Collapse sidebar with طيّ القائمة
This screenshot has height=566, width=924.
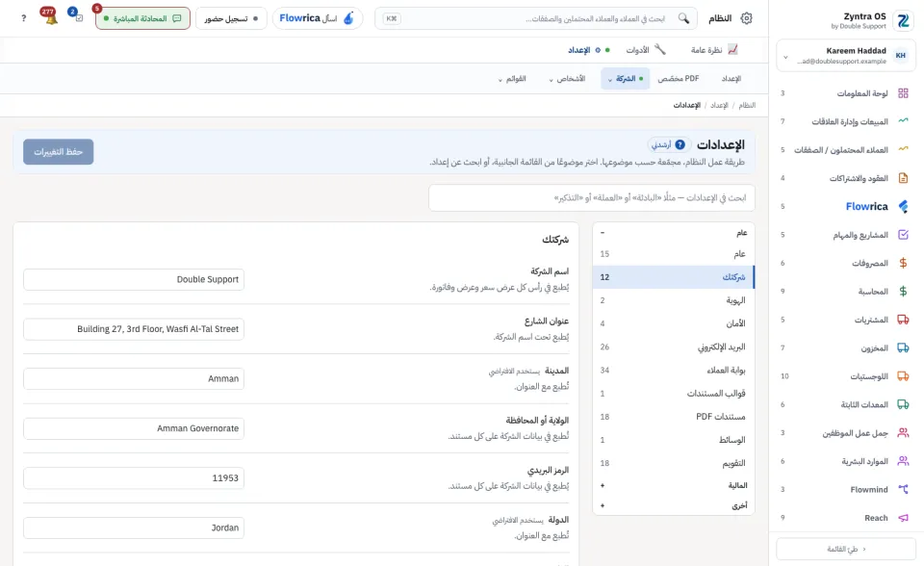tap(846, 549)
